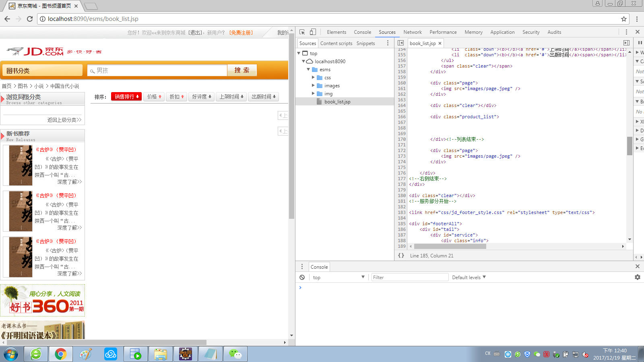Bookmark this page with star icon

click(x=624, y=19)
